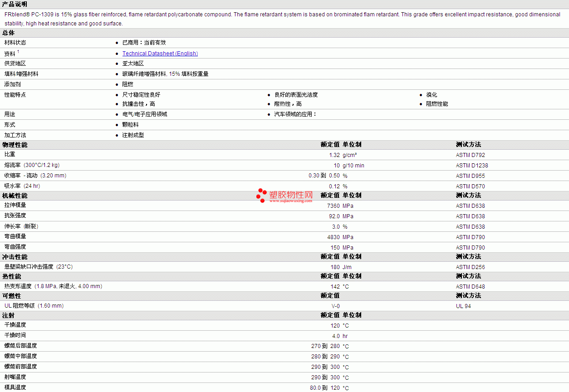Click the "冲击性能" section header
The width and height of the screenshot is (569, 392).
click(15, 257)
